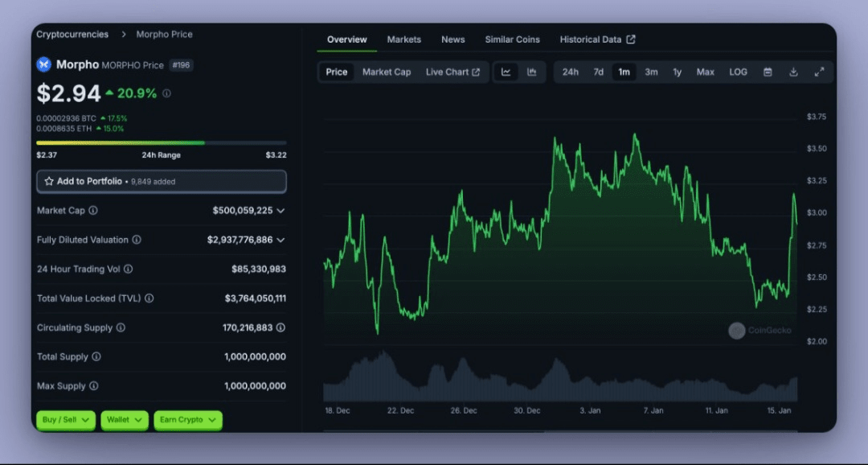The height and width of the screenshot is (465, 868).
Task: Click the 0.0008635 ETH price text
Action: 65,129
